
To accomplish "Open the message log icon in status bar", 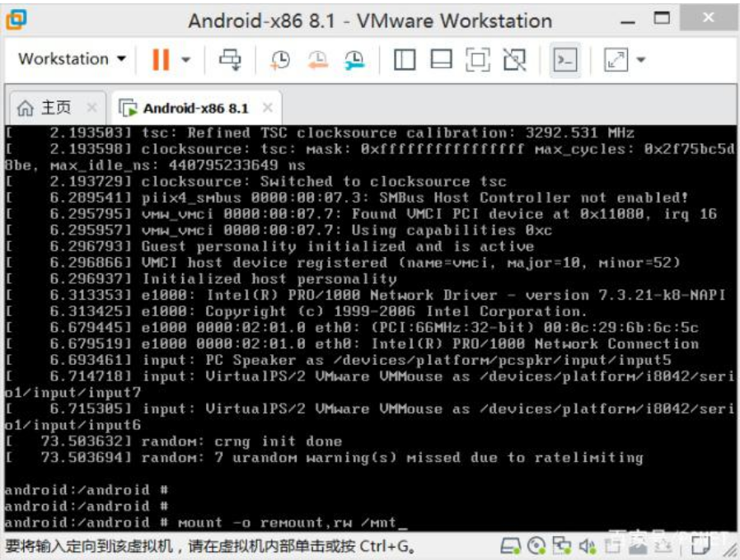I will coord(700,546).
